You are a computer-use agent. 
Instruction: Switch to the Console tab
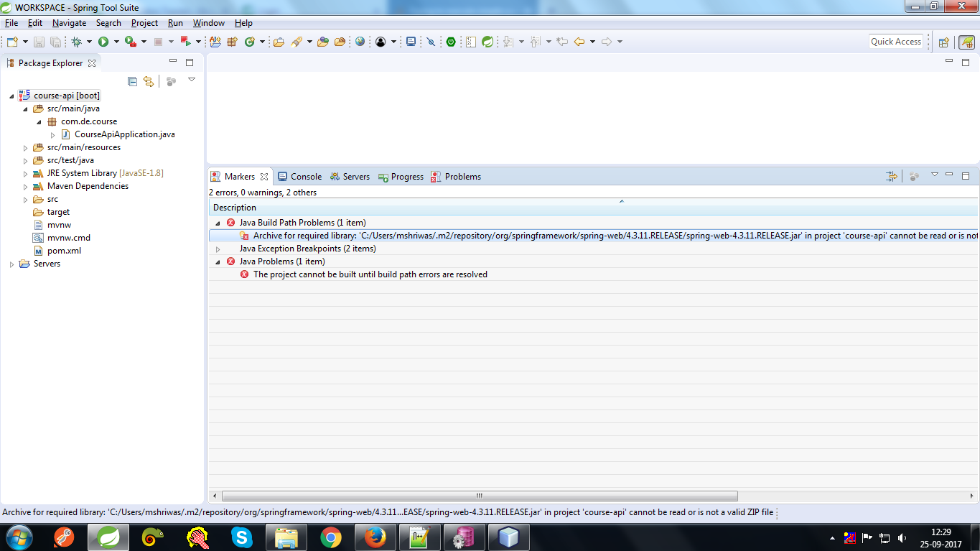click(x=299, y=177)
